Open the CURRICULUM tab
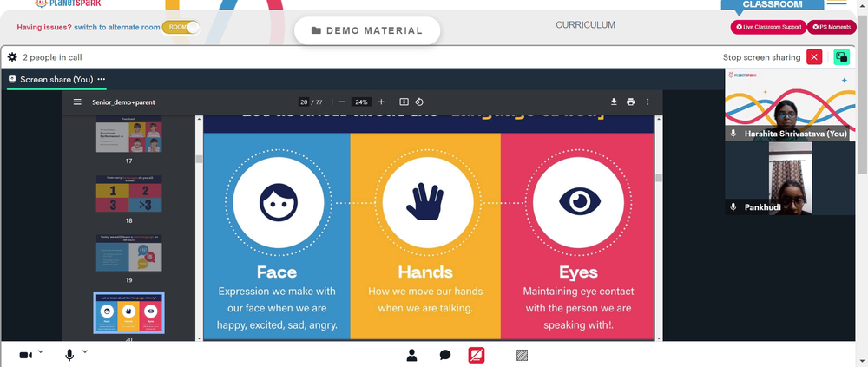This screenshot has height=367, width=868. (585, 25)
